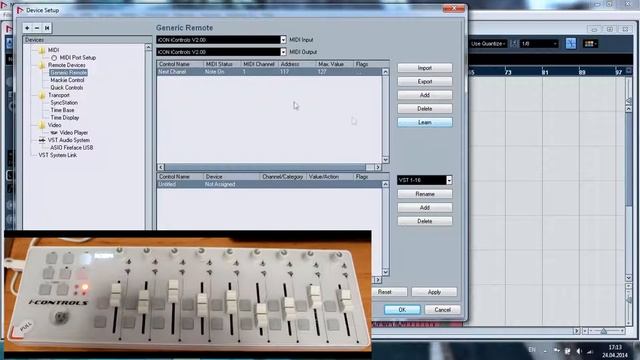The width and height of the screenshot is (640, 360).
Task: Click the Video folder icon
Action: coord(42,125)
